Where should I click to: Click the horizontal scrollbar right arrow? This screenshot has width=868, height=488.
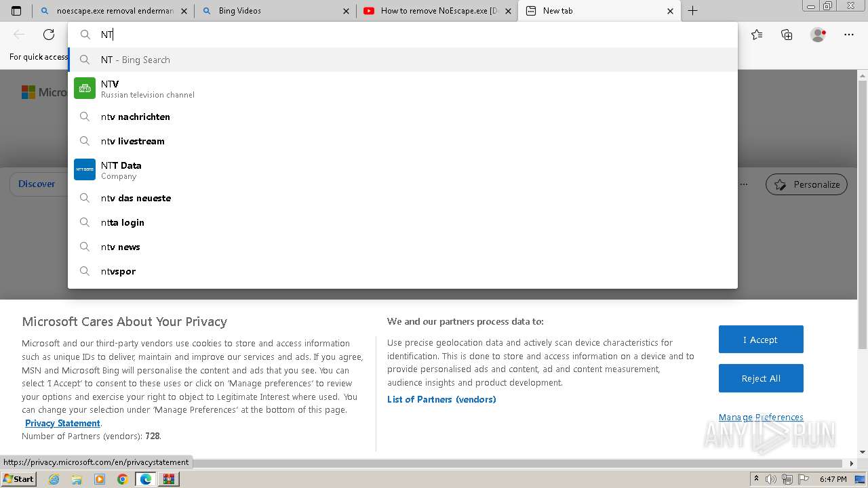point(852,464)
